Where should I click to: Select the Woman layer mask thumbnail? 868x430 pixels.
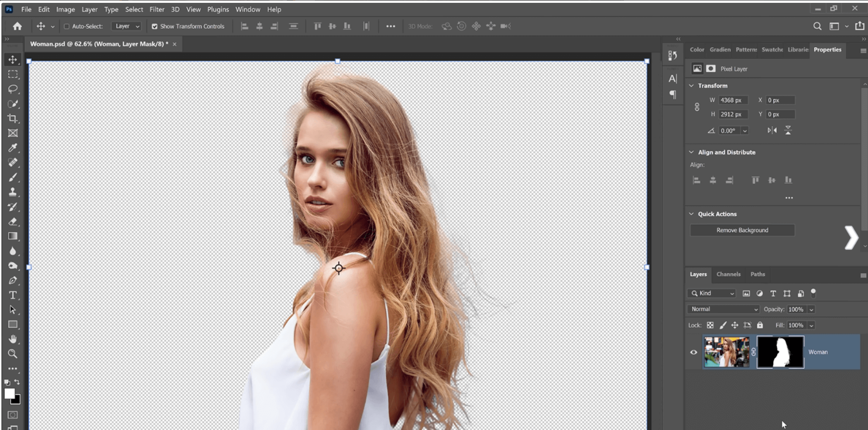tap(780, 352)
